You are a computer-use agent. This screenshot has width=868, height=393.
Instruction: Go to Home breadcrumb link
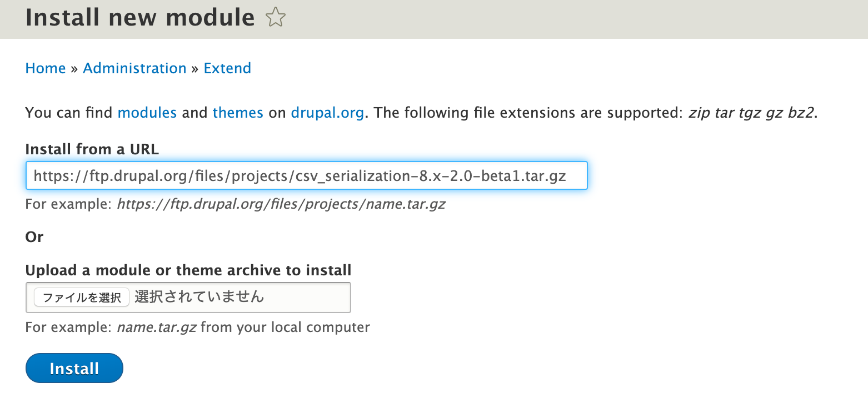pos(46,68)
